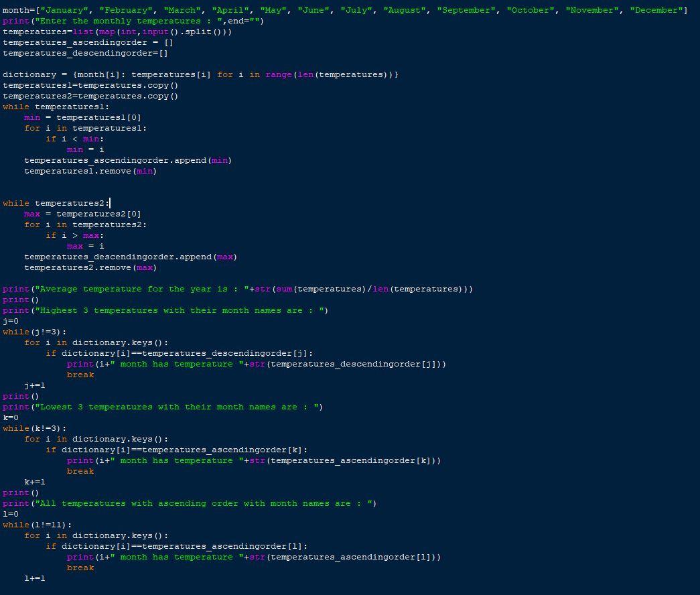Click the temperatures_ascendingorder.append(min) line
The width and height of the screenshot is (700, 595).
128,160
